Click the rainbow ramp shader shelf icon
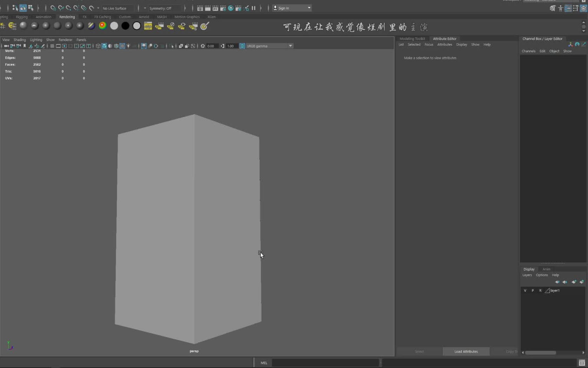The width and height of the screenshot is (588, 368). coord(102,26)
